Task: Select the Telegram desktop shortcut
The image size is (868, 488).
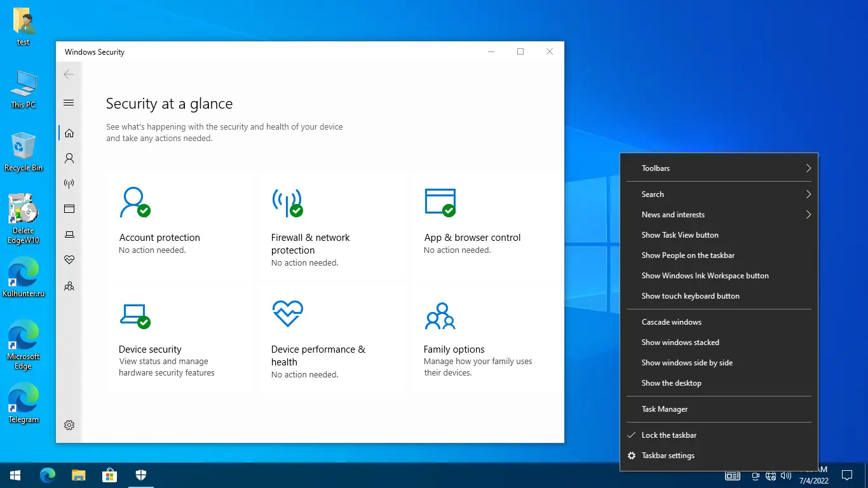Action: pos(24,403)
